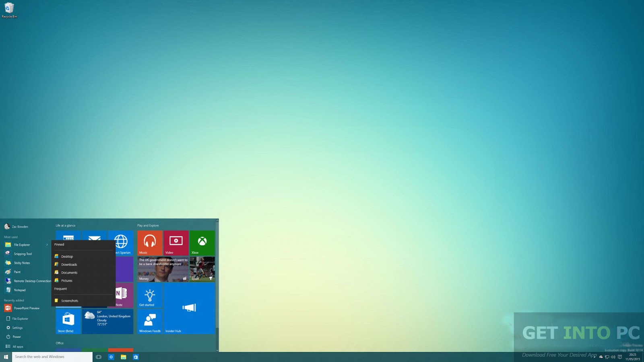Open File Explorer from the taskbar
644x362 pixels.
[124, 357]
